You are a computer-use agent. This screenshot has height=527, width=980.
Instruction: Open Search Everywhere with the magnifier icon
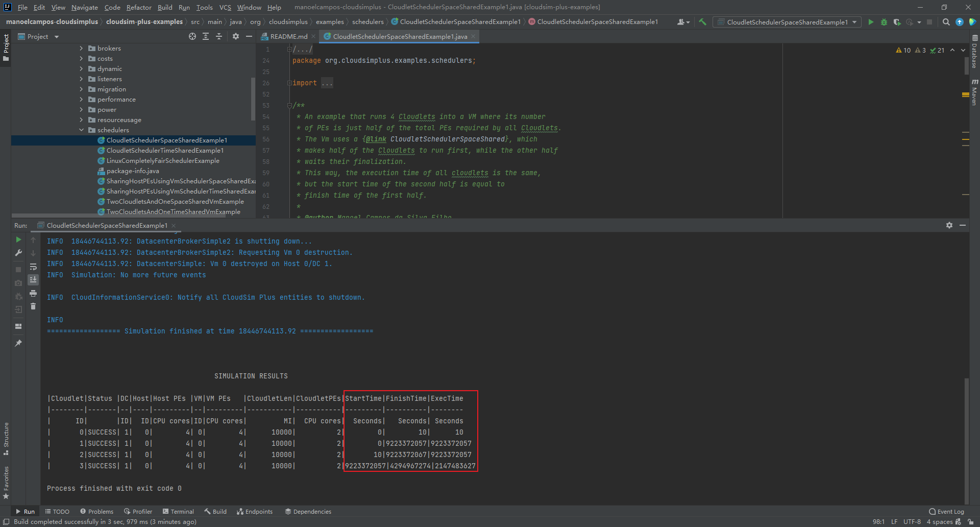(946, 22)
